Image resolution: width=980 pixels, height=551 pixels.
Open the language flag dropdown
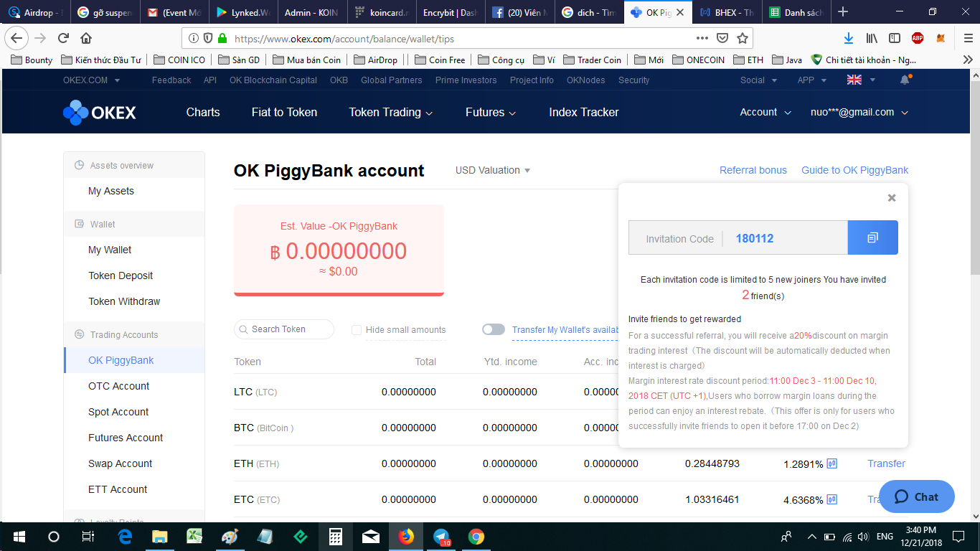coord(861,80)
